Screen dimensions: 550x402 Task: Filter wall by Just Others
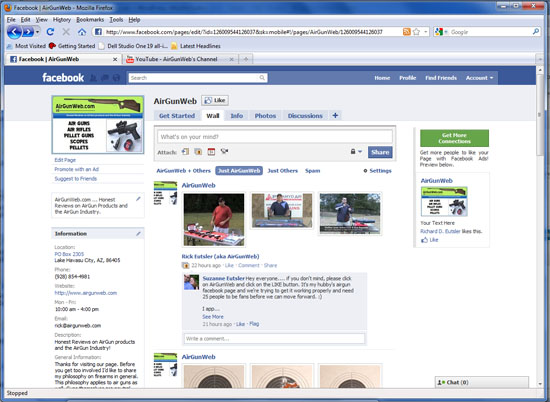click(x=282, y=171)
